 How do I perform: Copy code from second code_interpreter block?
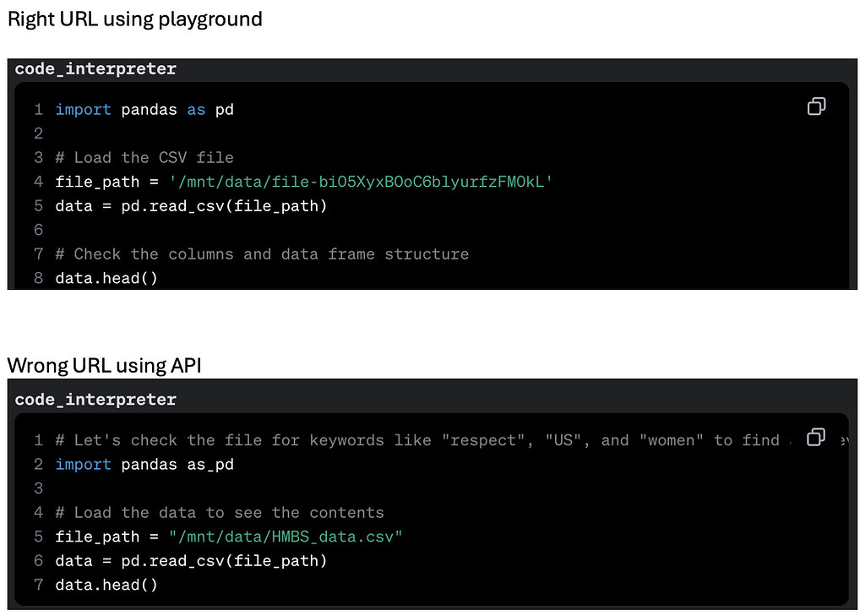tap(816, 437)
